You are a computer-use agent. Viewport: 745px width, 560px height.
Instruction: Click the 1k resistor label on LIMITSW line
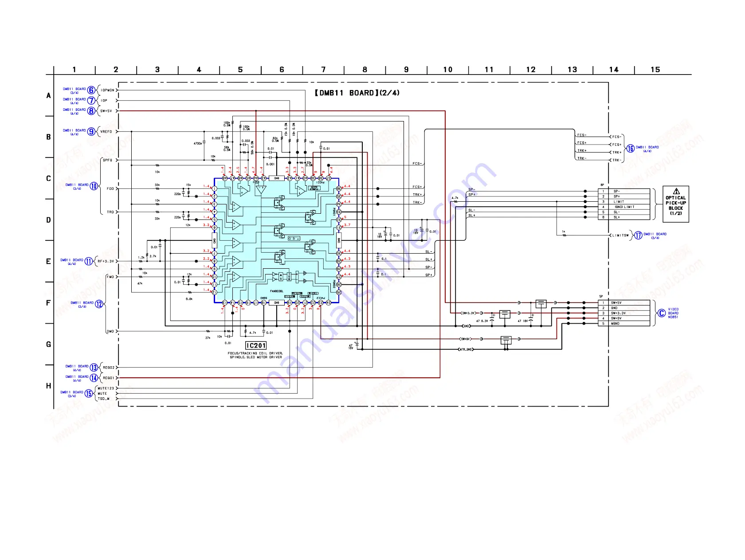564,231
